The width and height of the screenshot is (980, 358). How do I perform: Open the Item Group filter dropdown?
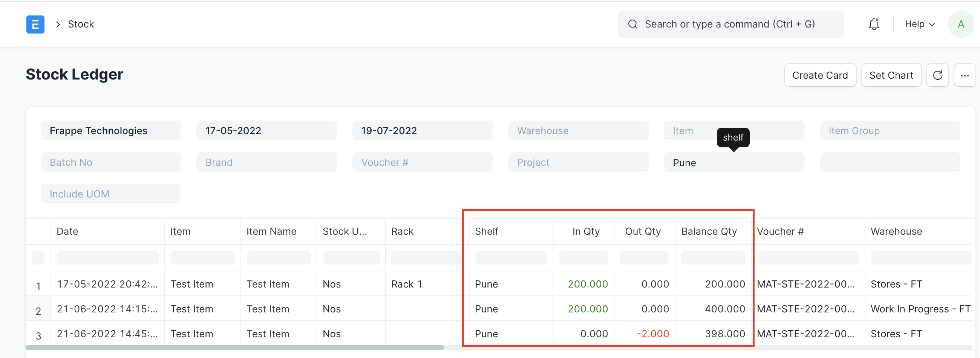pos(890,130)
